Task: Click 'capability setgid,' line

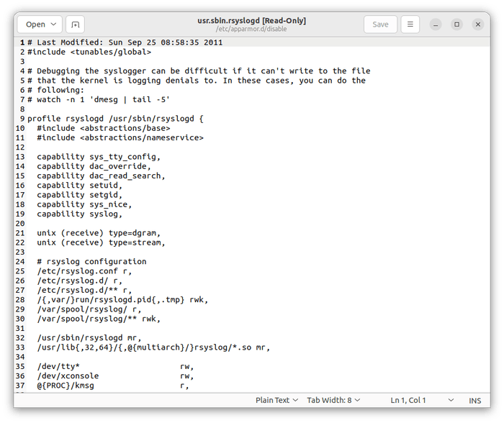Action: click(x=80, y=195)
